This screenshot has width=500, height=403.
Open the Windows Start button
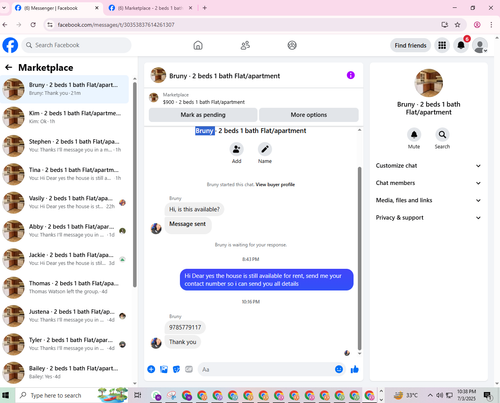coord(6,395)
